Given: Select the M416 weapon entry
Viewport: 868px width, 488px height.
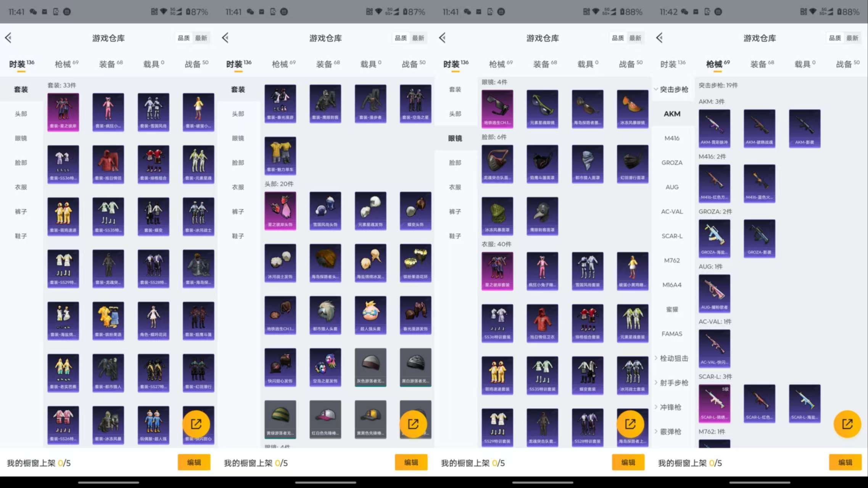Looking at the screenshot, I should (x=672, y=138).
